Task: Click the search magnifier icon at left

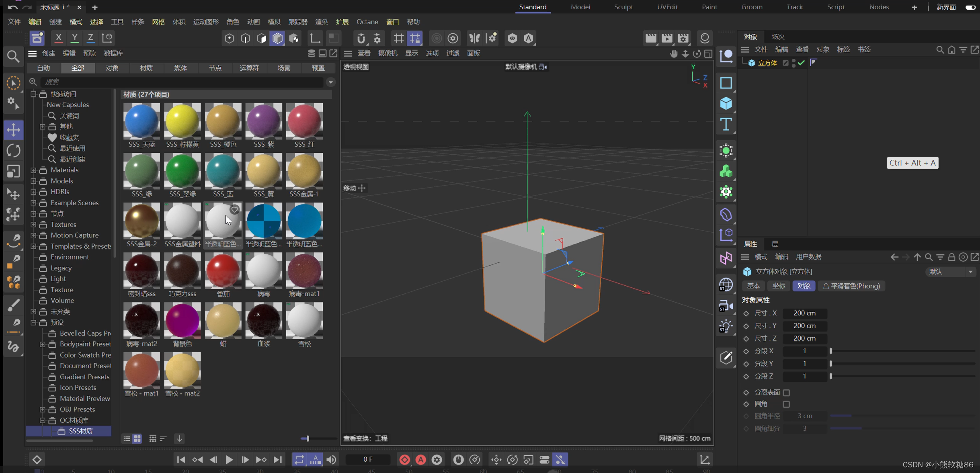Action: pos(13,56)
